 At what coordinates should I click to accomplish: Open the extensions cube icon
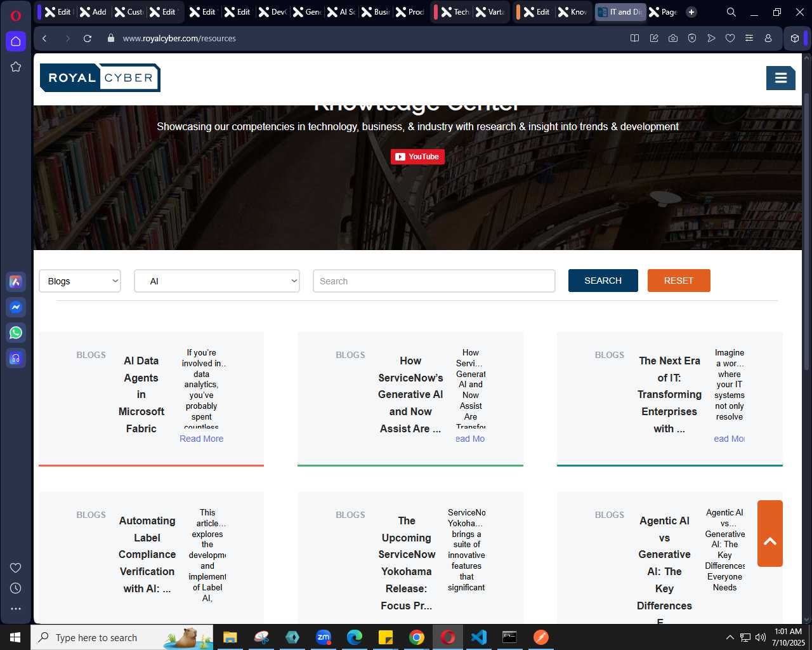pyautogui.click(x=795, y=38)
